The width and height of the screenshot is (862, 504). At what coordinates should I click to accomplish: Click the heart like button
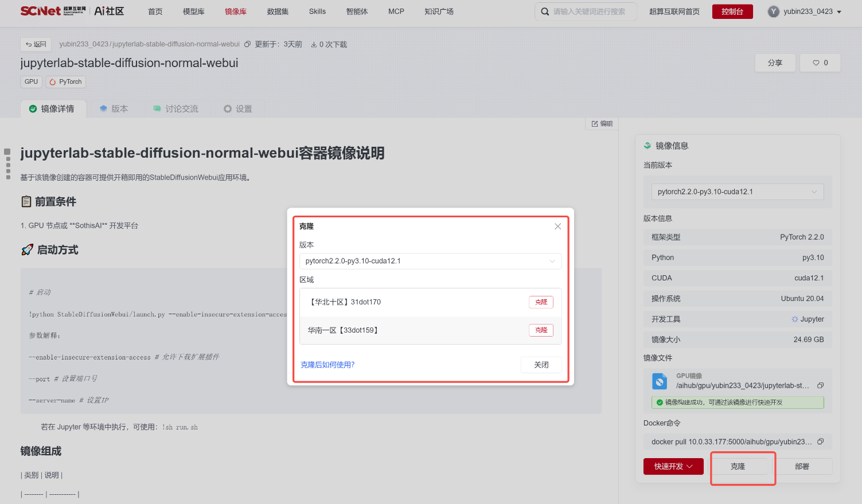[x=820, y=63]
